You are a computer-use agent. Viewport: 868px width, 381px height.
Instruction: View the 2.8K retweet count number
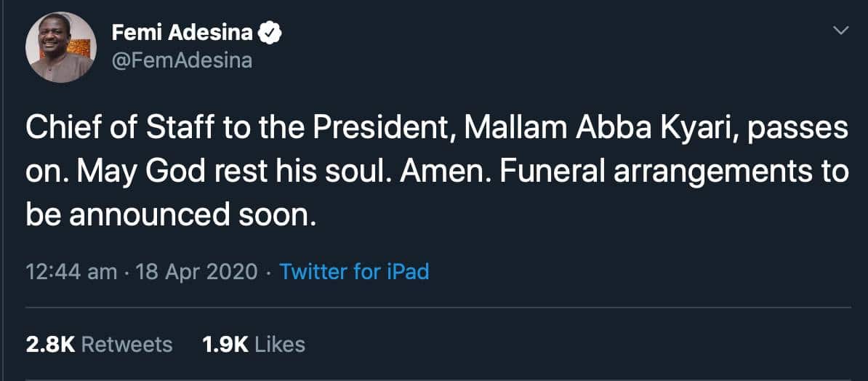coord(50,344)
